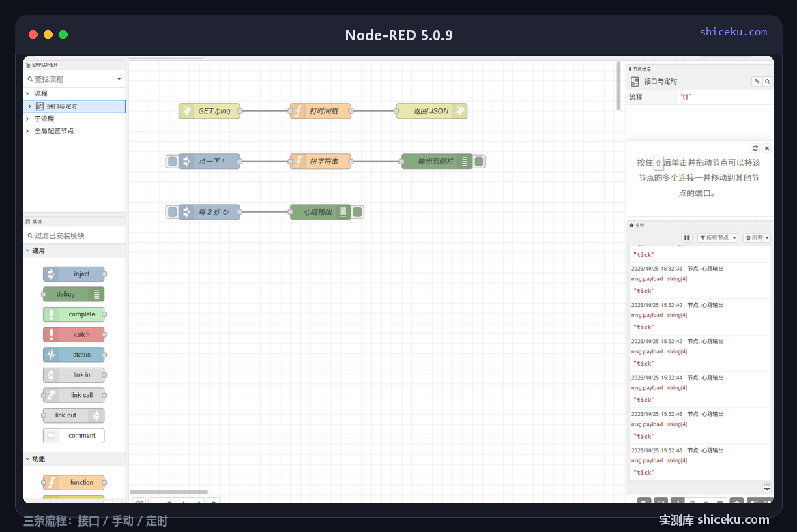
Task: Click the output port of GET /ping
Action: [240, 110]
